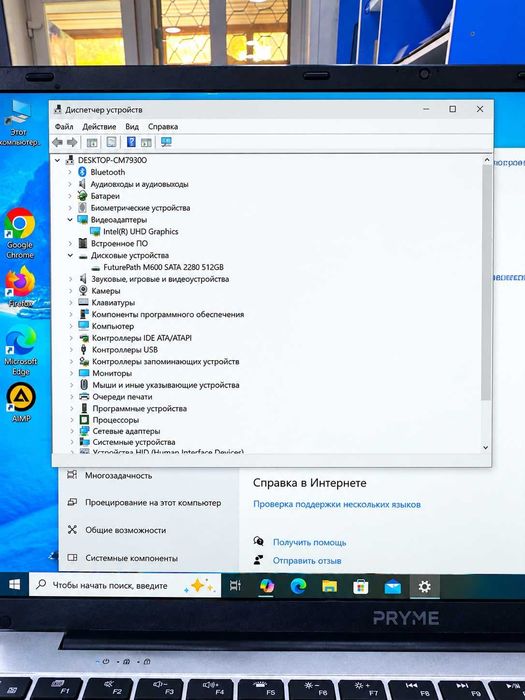525x700 pixels.
Task: Click the Back arrow in Device Manager toolbar
Action: pos(57,142)
